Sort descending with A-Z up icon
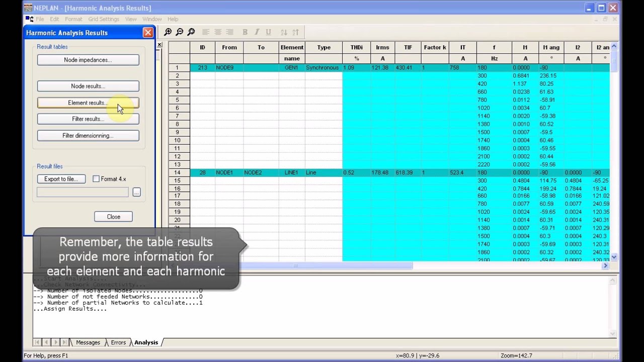The image size is (644, 362). [x=295, y=32]
